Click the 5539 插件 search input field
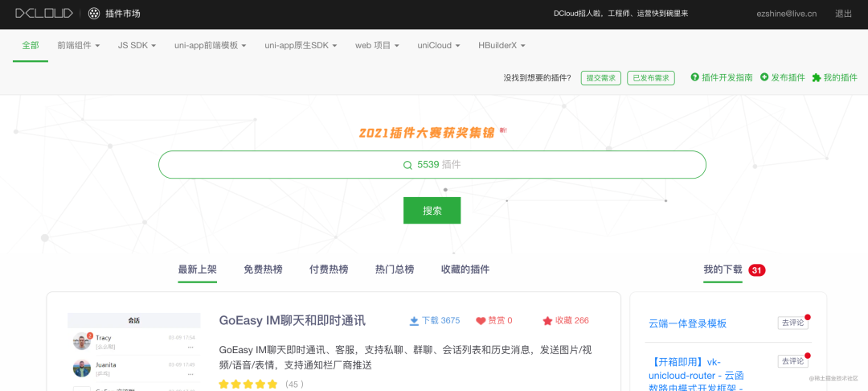Screen dimensions: 868x391 432,164
